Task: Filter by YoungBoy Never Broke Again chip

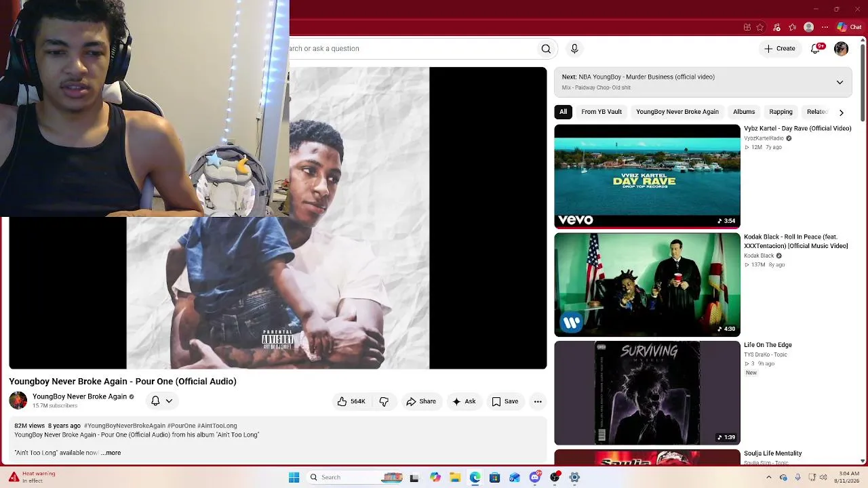Action: pos(677,112)
